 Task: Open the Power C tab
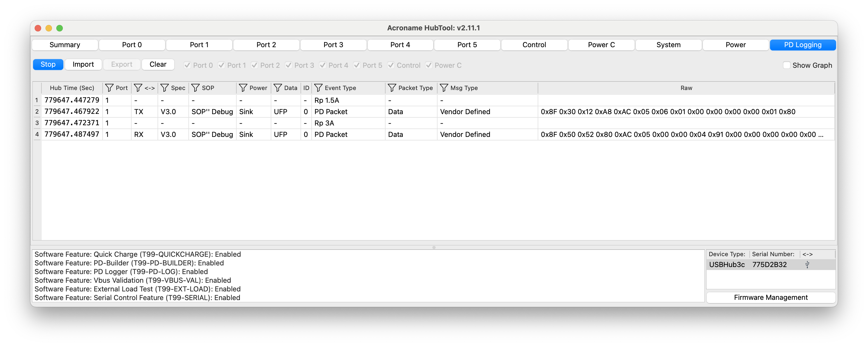[601, 45]
